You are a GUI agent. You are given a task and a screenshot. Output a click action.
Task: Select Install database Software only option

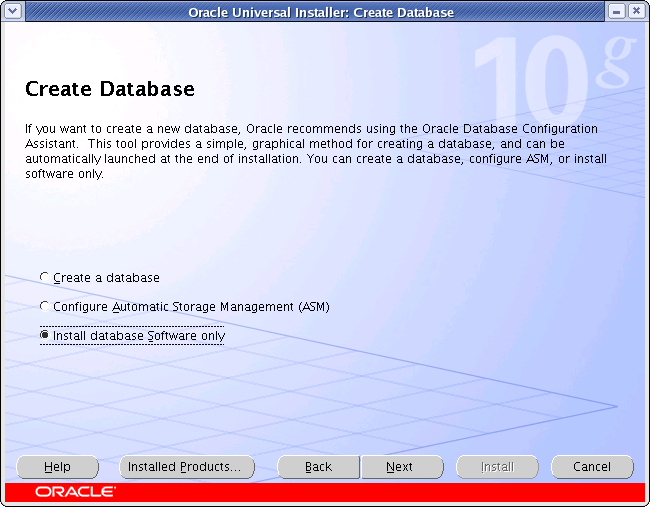(x=132, y=335)
